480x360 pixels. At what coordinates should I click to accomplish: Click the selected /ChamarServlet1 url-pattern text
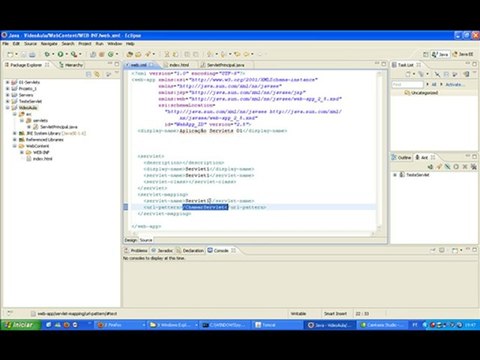pyautogui.click(x=205, y=207)
